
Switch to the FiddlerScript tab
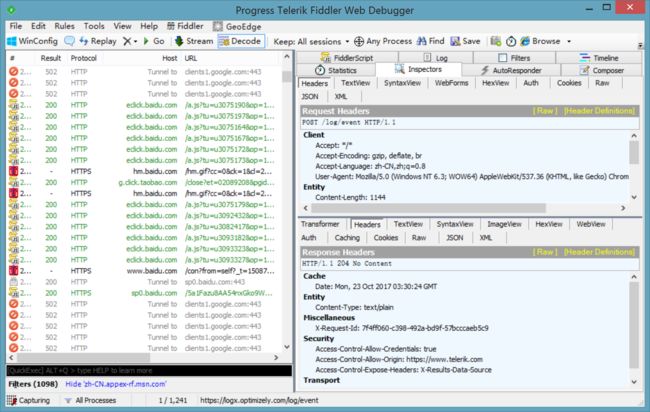coord(347,58)
